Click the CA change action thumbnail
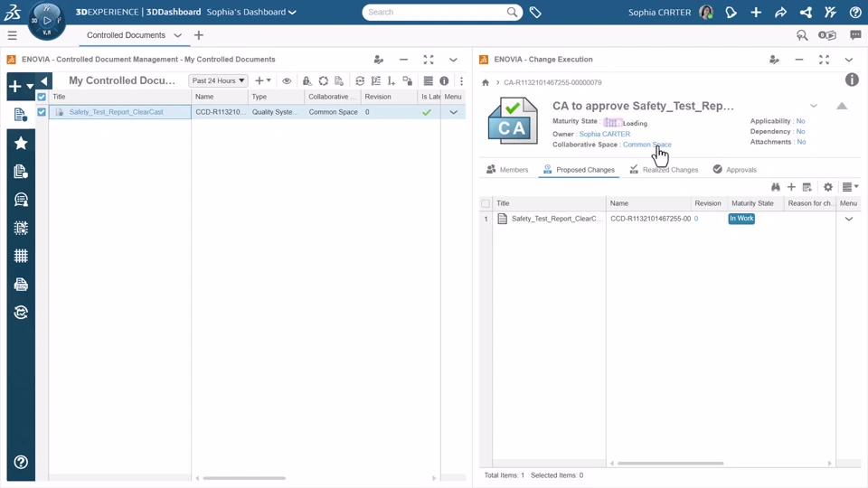868x488 pixels. point(513,121)
